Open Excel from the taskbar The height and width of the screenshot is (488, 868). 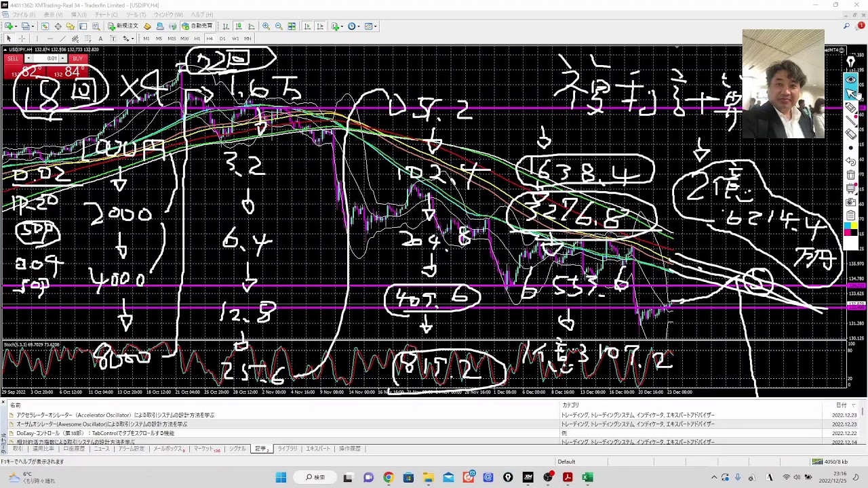[x=588, y=478]
